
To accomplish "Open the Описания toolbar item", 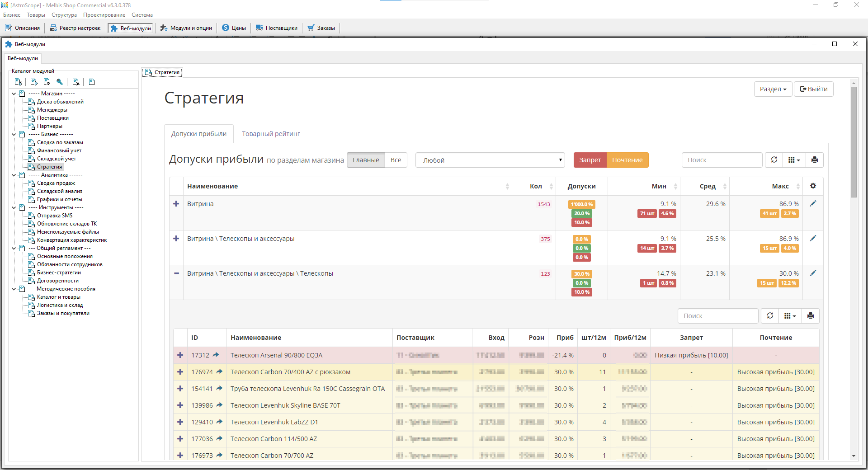I will 23,28.
